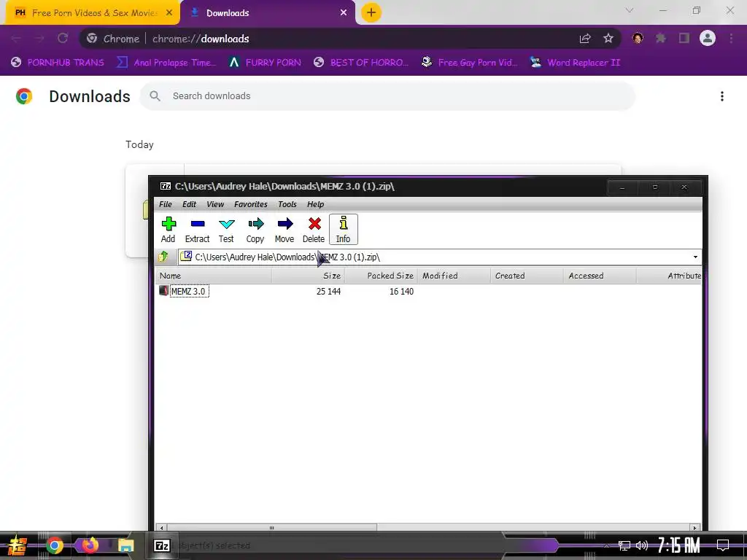Run Test on the archive
This screenshot has height=560, width=747.
[226, 230]
